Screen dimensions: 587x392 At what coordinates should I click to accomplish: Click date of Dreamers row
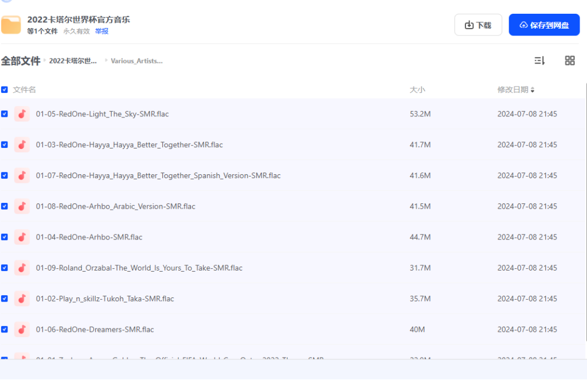pyautogui.click(x=527, y=330)
